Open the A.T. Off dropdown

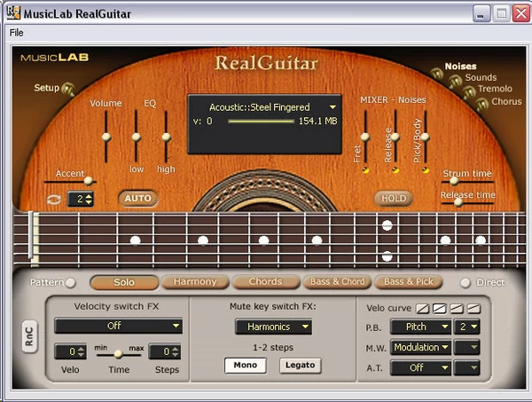(420, 367)
